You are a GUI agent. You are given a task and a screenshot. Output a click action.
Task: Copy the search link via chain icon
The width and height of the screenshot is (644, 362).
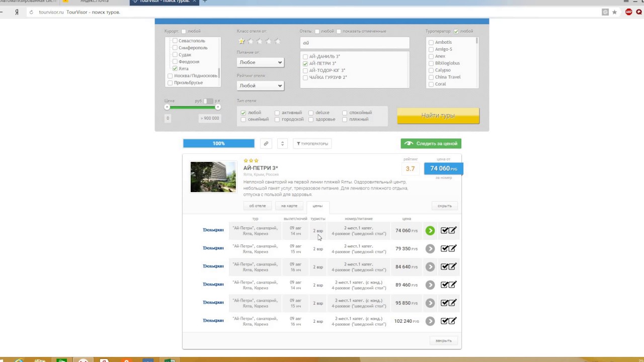(x=266, y=144)
